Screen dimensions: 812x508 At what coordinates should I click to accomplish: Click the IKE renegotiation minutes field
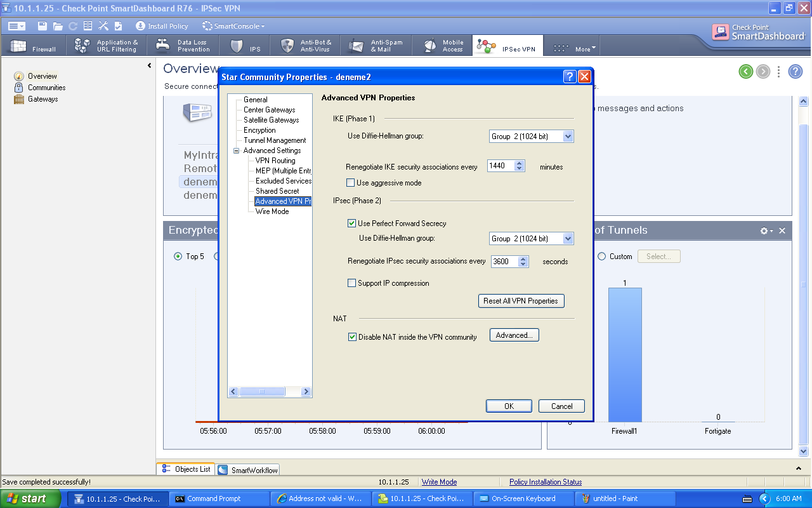(501, 166)
